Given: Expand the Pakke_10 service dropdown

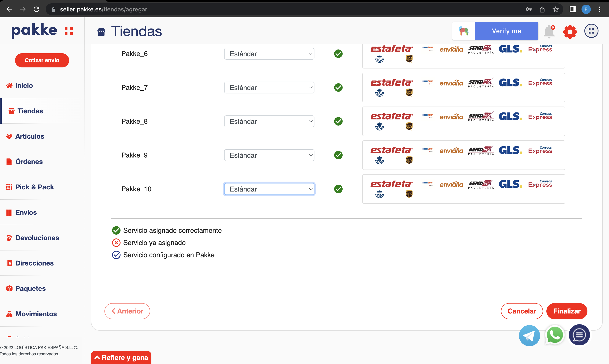Looking at the screenshot, I should click(x=269, y=189).
